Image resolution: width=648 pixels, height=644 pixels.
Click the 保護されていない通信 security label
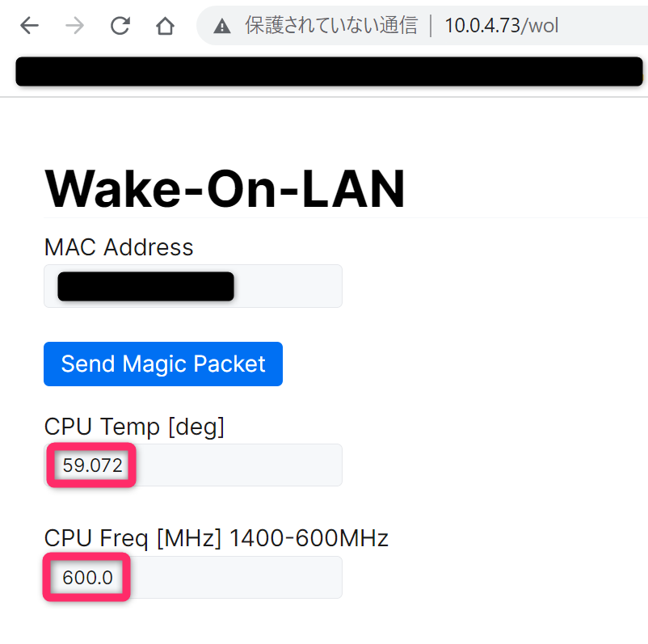pos(331,27)
